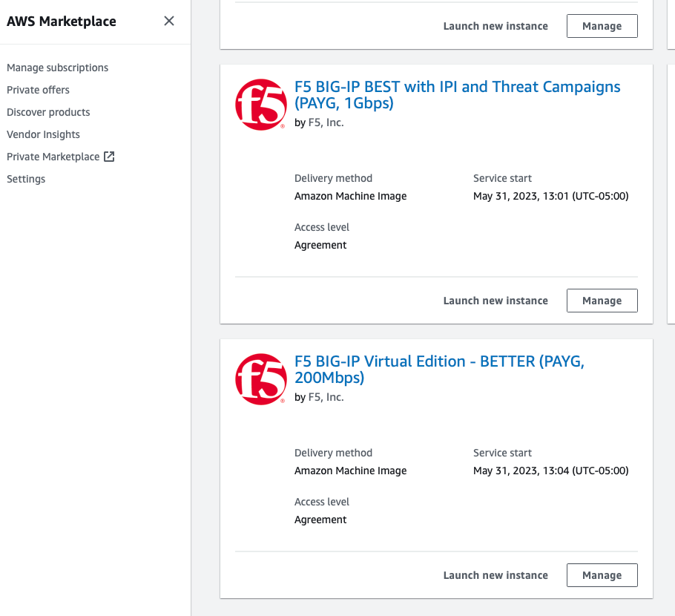Screen dimensions: 675x616
Task: Click the BIG-IP BEST service start date
Action: (550, 197)
